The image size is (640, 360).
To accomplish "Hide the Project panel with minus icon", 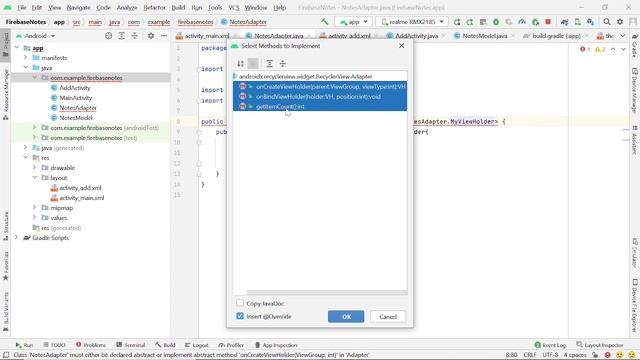I will coord(164,36).
